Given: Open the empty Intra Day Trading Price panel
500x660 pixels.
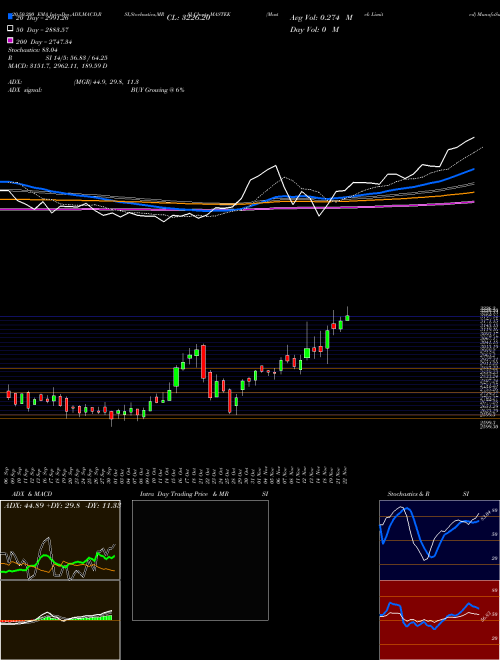Looking at the screenshot, I should [x=200, y=560].
